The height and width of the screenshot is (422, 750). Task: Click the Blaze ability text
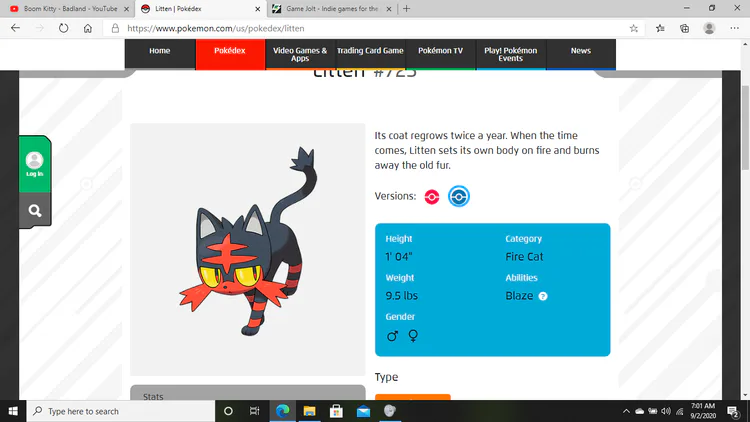coord(519,296)
